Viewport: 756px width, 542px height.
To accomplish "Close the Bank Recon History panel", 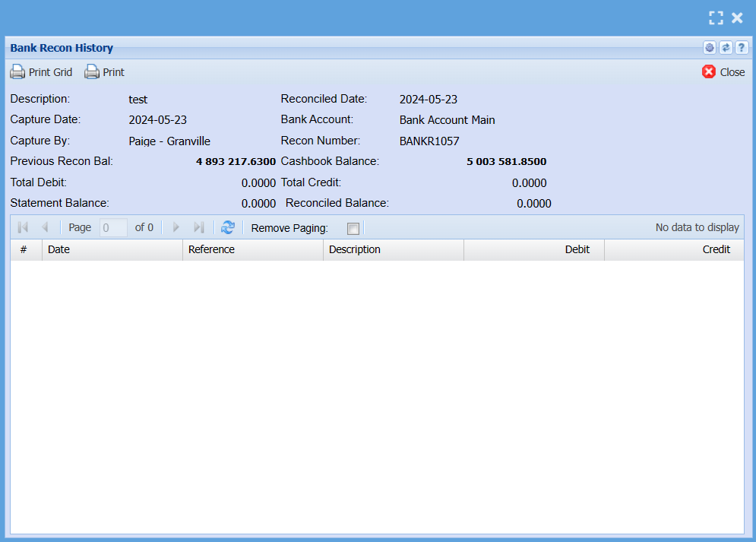I will pos(723,72).
